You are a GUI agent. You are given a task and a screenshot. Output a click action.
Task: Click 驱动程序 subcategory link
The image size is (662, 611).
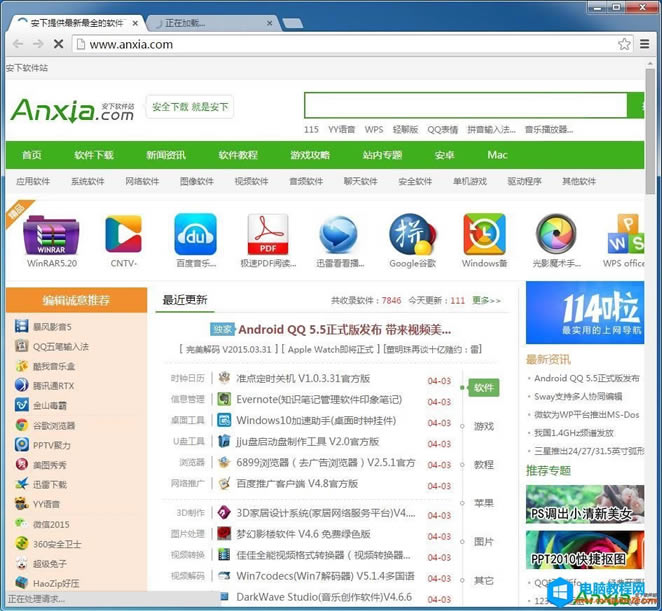click(524, 182)
